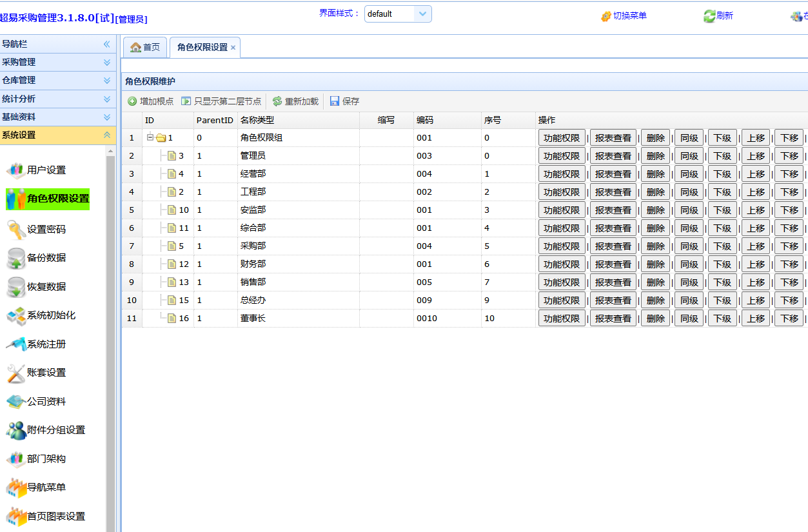The height and width of the screenshot is (532, 808).
Task: Click the 公司资料 icon
Action: (16, 402)
